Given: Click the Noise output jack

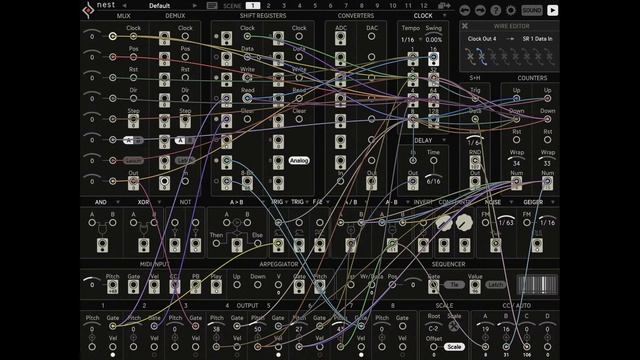Looking at the screenshot, I should [x=496, y=245].
